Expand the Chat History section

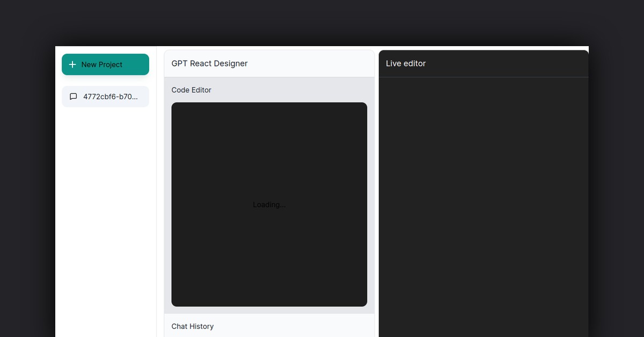tap(193, 326)
